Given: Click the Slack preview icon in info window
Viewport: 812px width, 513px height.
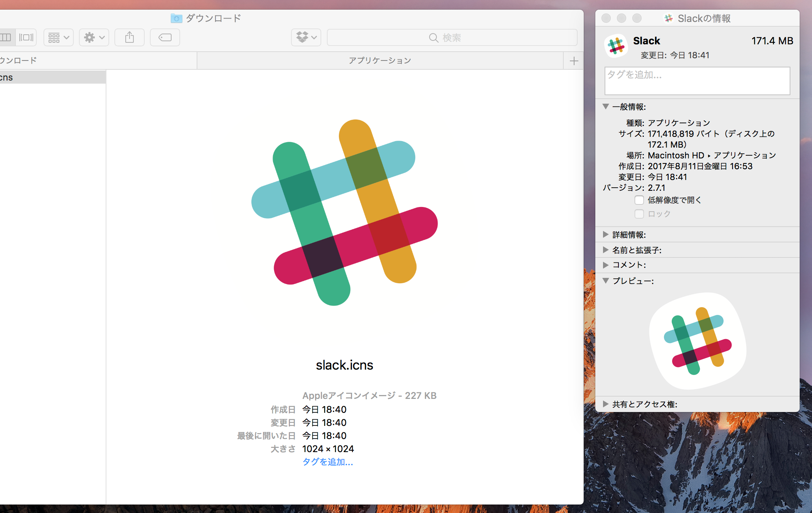Looking at the screenshot, I should click(697, 341).
